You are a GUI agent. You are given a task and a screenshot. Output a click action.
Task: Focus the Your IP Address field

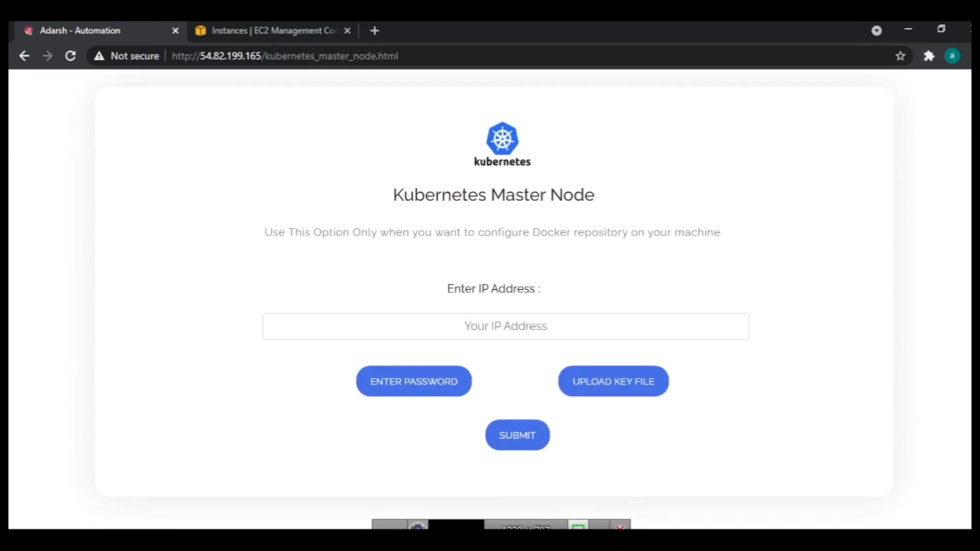pos(506,326)
